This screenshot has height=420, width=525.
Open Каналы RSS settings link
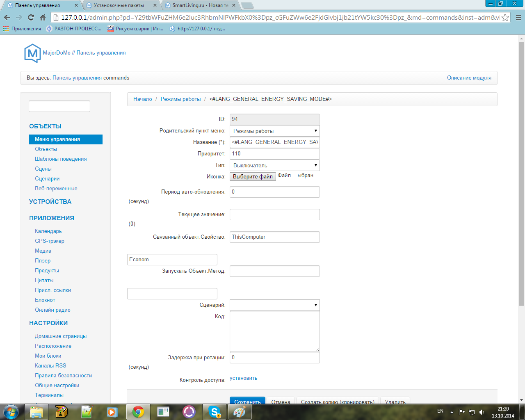[x=50, y=366]
